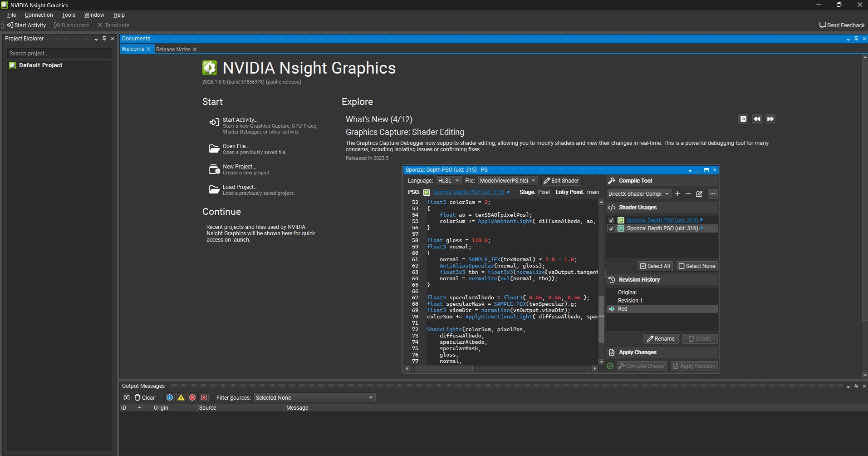Click the Nsight Graphics logo on Welcome page

210,68
